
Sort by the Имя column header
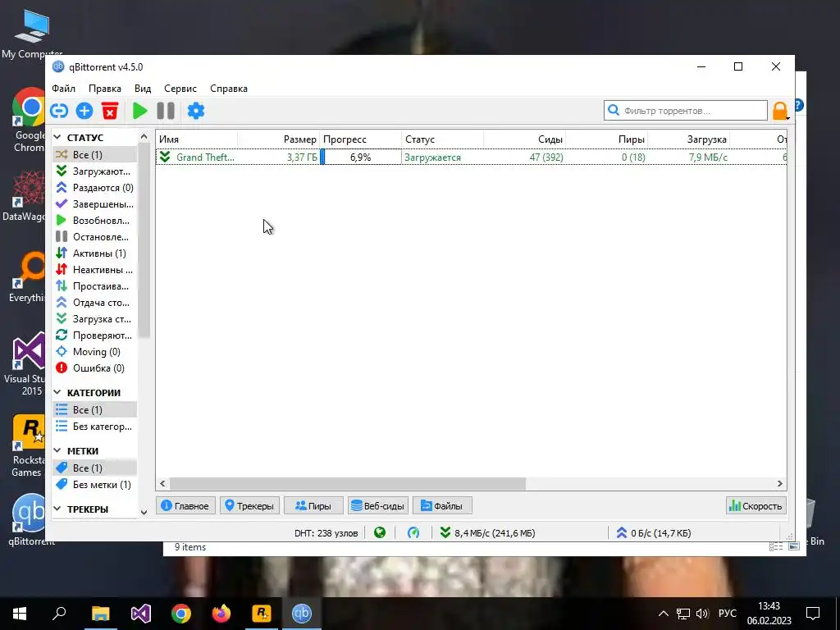click(x=197, y=139)
